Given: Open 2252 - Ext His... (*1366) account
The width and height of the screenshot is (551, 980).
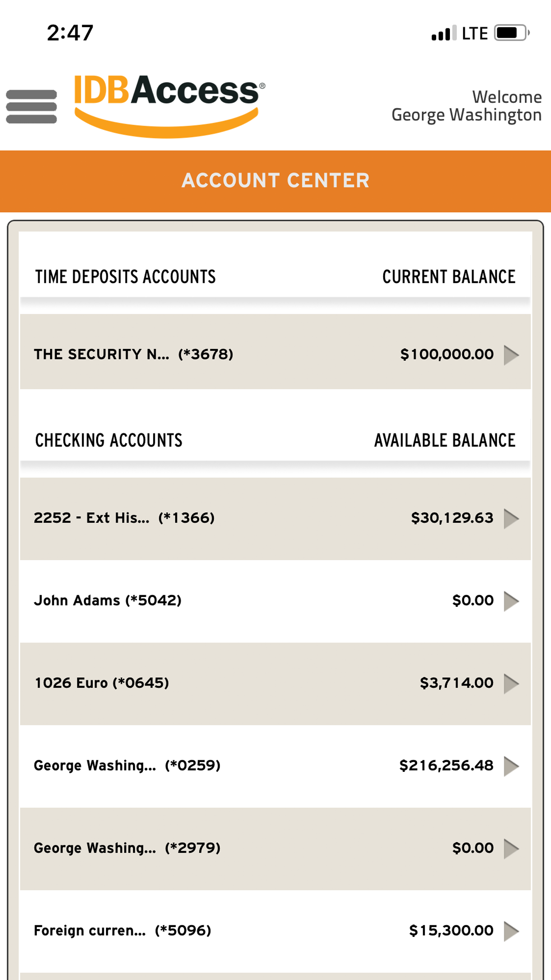Looking at the screenshot, I should pos(124,518).
